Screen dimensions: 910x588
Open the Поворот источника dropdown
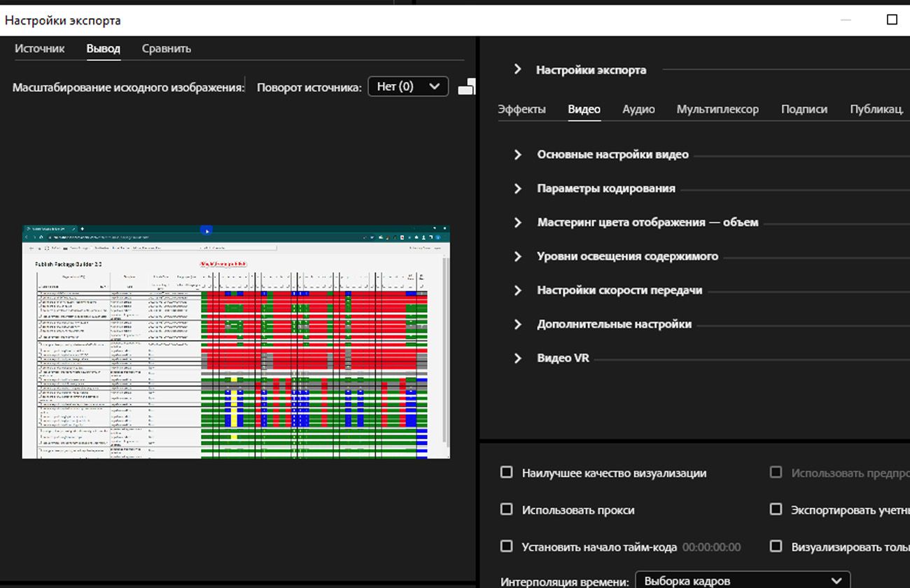click(x=408, y=87)
